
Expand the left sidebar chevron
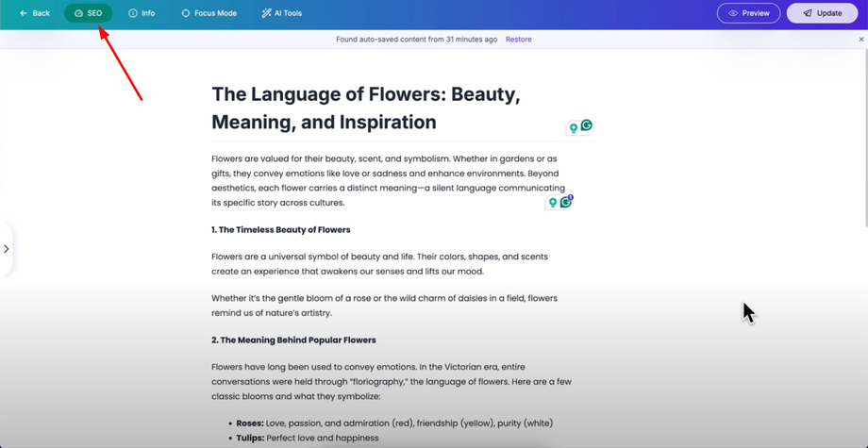pos(6,249)
